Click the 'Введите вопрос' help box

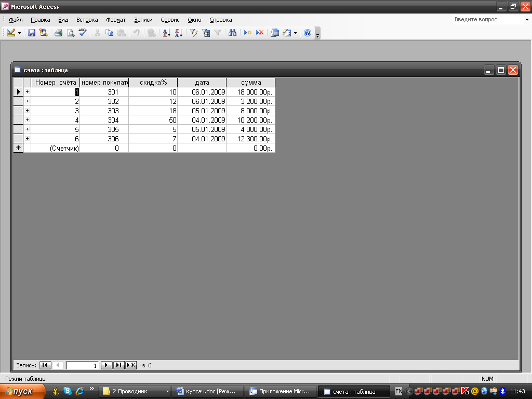(x=487, y=19)
